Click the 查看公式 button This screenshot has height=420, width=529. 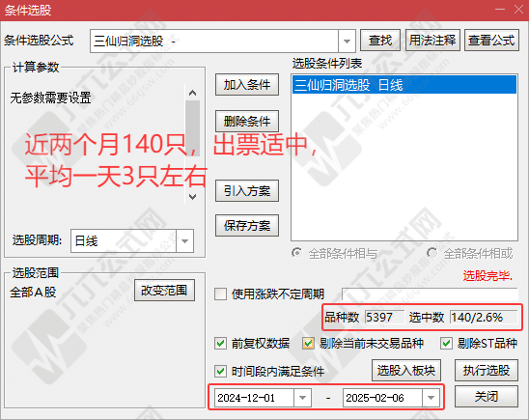[x=491, y=41]
